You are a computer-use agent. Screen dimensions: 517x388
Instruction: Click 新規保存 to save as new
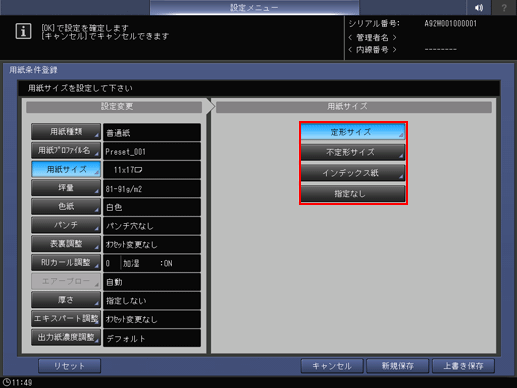point(397,366)
